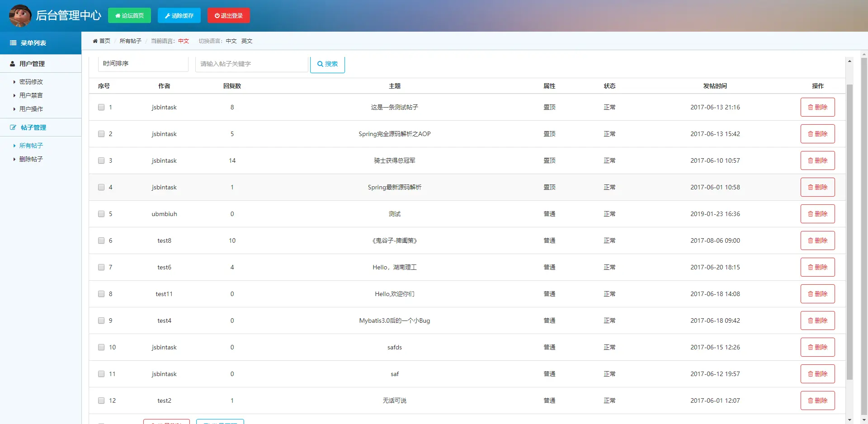This screenshot has height=424, width=868.
Task: Click 所有帖子 breadcrumb link
Action: tap(130, 41)
